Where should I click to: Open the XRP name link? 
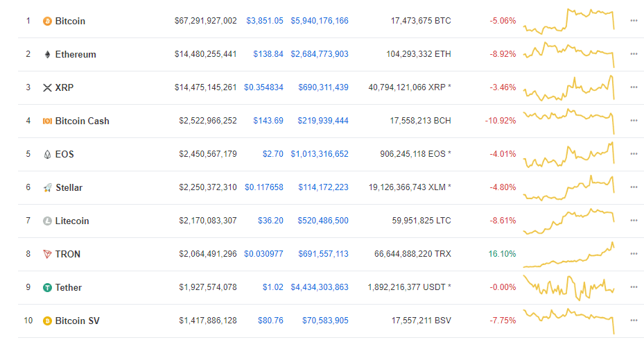pyautogui.click(x=64, y=87)
